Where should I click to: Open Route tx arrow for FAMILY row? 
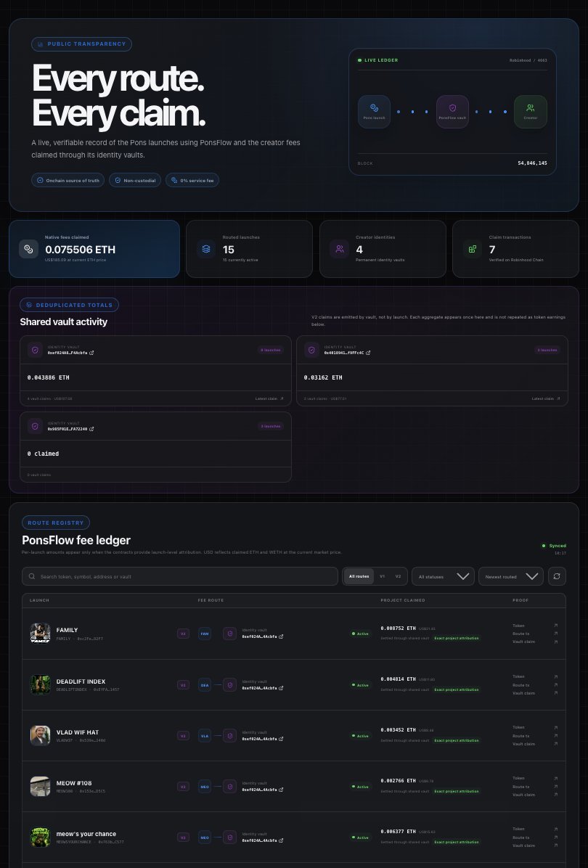pyautogui.click(x=556, y=634)
